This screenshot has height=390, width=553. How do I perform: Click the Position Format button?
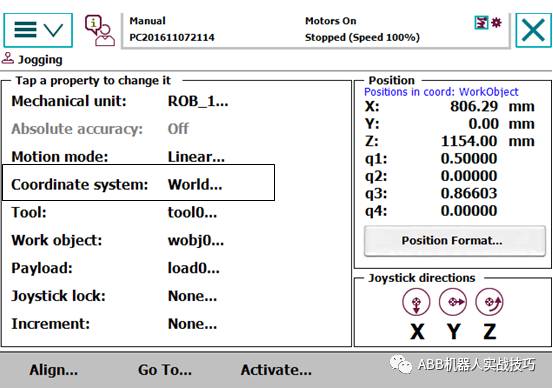click(x=455, y=241)
